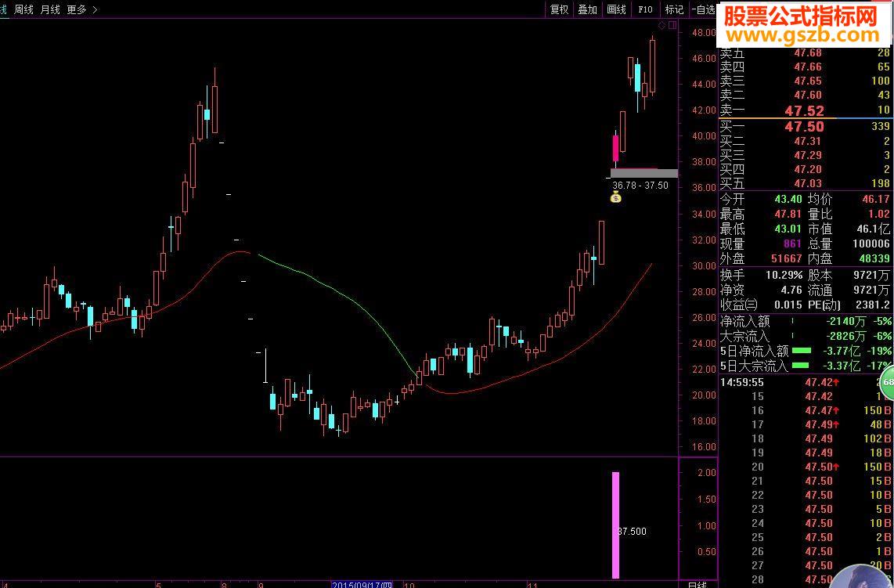The width and height of the screenshot is (894, 588).
Task: Open the 复权 adjustment option
Action: click(x=559, y=9)
